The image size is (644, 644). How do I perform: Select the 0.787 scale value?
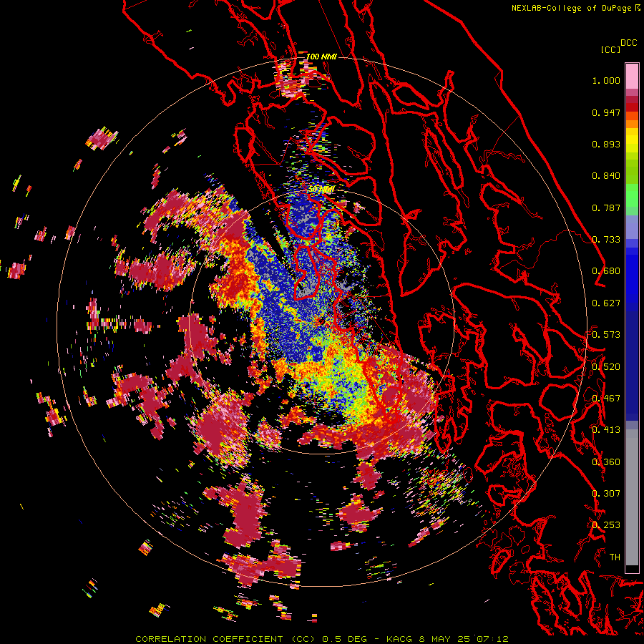pos(606,208)
